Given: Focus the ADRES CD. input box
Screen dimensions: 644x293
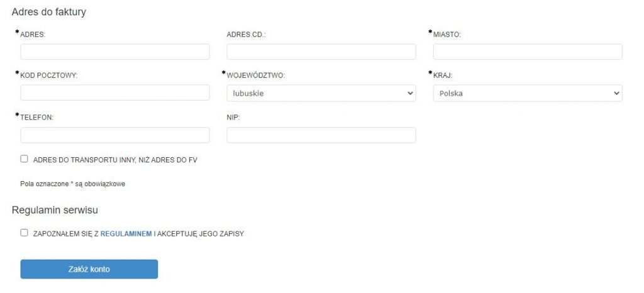Looking at the screenshot, I should [x=321, y=52].
